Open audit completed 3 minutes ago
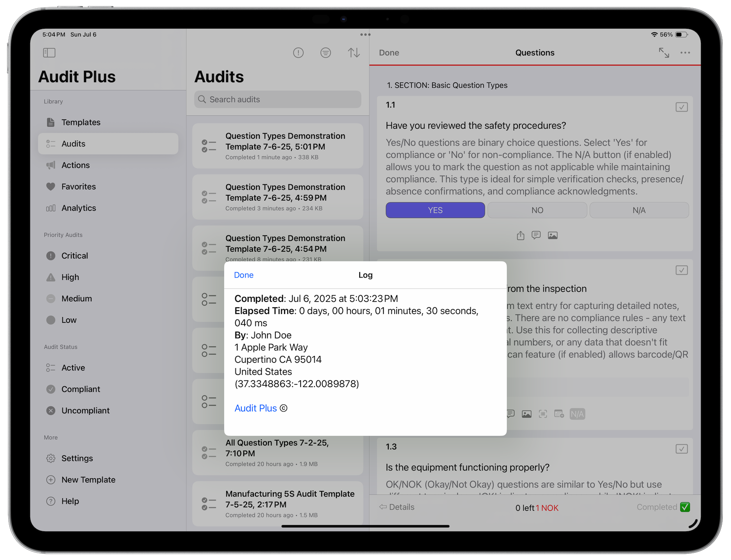The image size is (731, 560). click(x=278, y=197)
